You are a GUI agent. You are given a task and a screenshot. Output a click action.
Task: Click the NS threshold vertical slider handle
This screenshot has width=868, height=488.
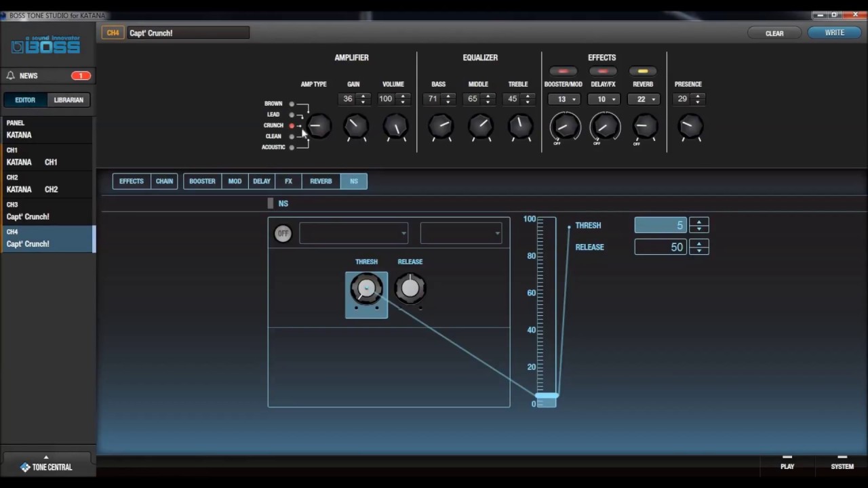pos(547,395)
